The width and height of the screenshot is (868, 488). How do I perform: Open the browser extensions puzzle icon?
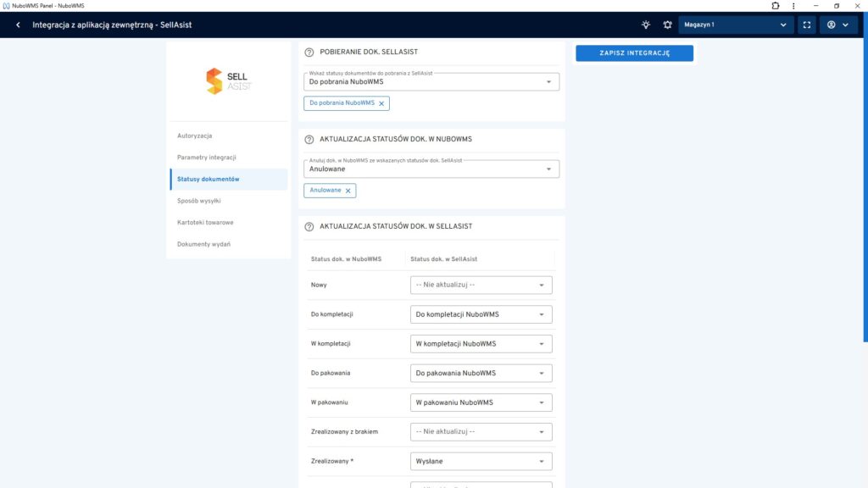click(775, 5)
